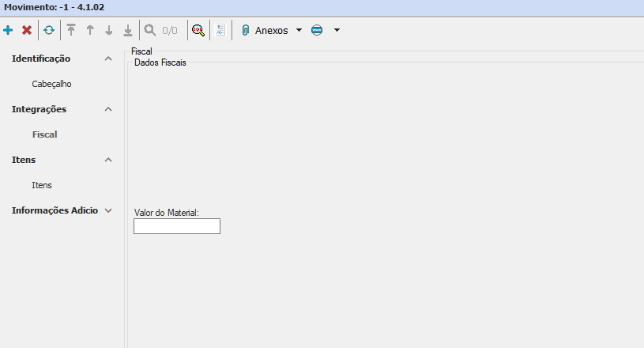644x348 pixels.
Task: Go to previous record up arrow
Action: 90,30
